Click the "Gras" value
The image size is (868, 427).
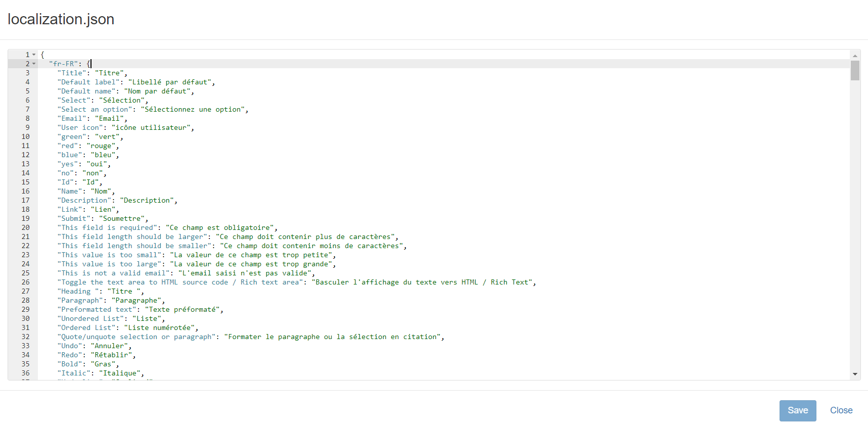103,364
